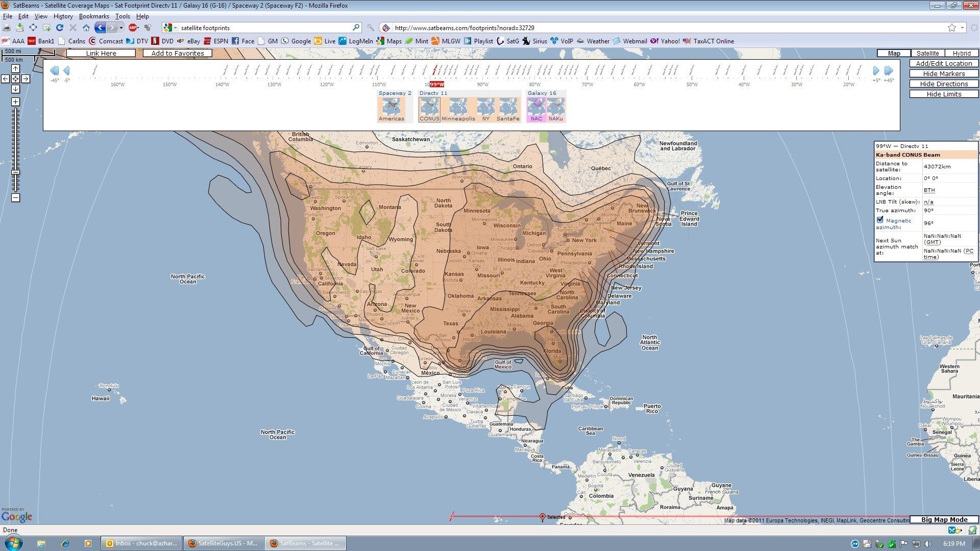This screenshot has height=551, width=980.
Task: Switch map view to Hybrid
Action: tap(962, 53)
